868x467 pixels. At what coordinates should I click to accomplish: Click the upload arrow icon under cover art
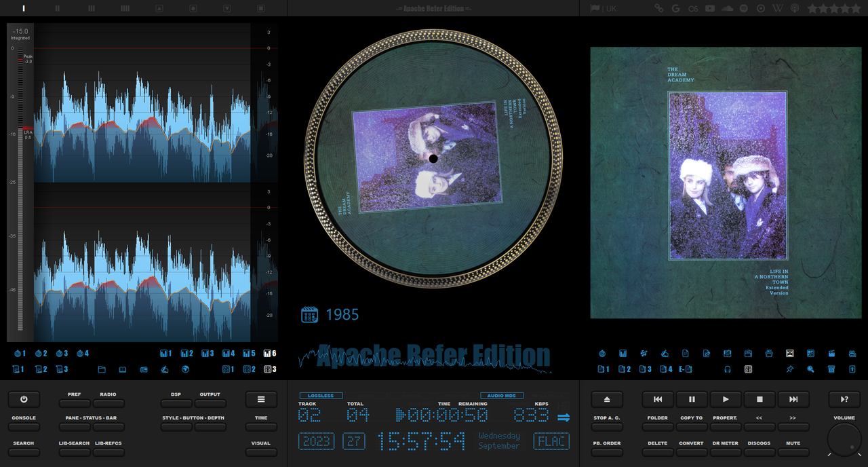point(852,369)
